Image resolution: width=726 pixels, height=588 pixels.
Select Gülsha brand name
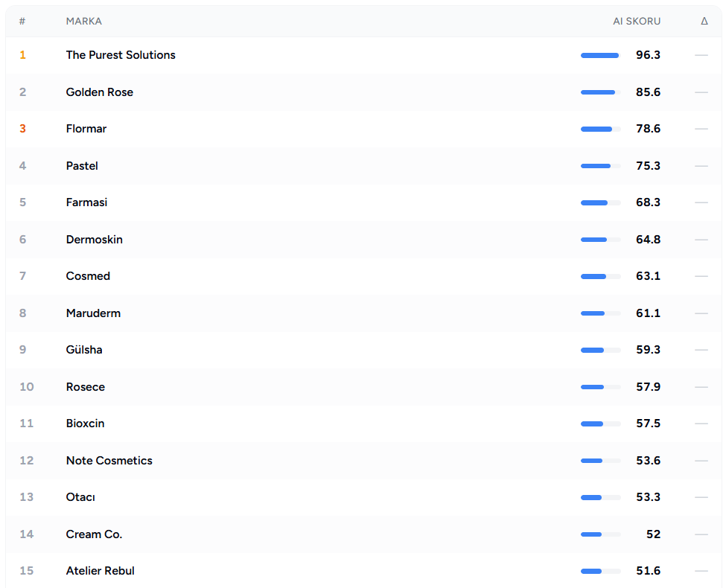(x=84, y=350)
